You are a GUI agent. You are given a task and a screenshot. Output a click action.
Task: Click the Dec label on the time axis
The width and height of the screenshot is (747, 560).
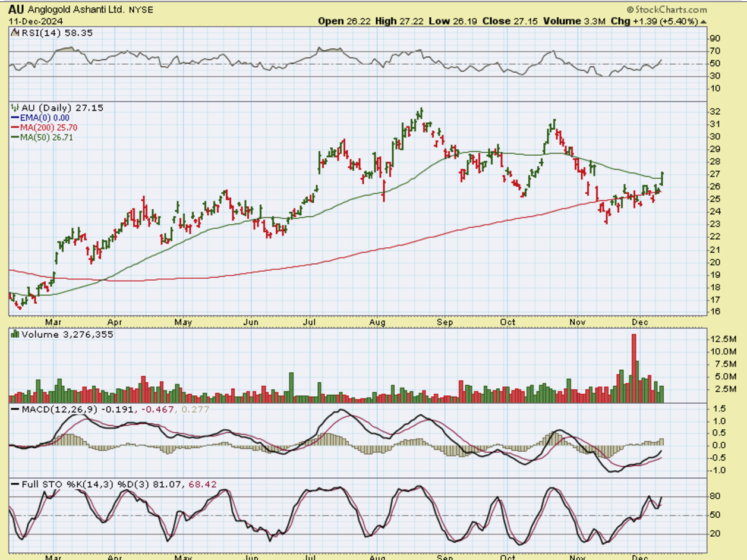[x=639, y=322]
